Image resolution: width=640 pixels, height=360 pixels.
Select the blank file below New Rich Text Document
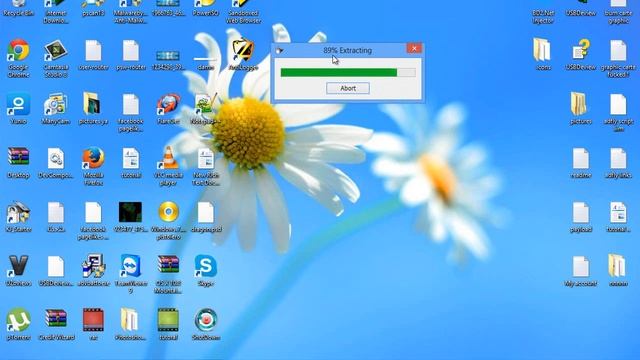click(206, 217)
